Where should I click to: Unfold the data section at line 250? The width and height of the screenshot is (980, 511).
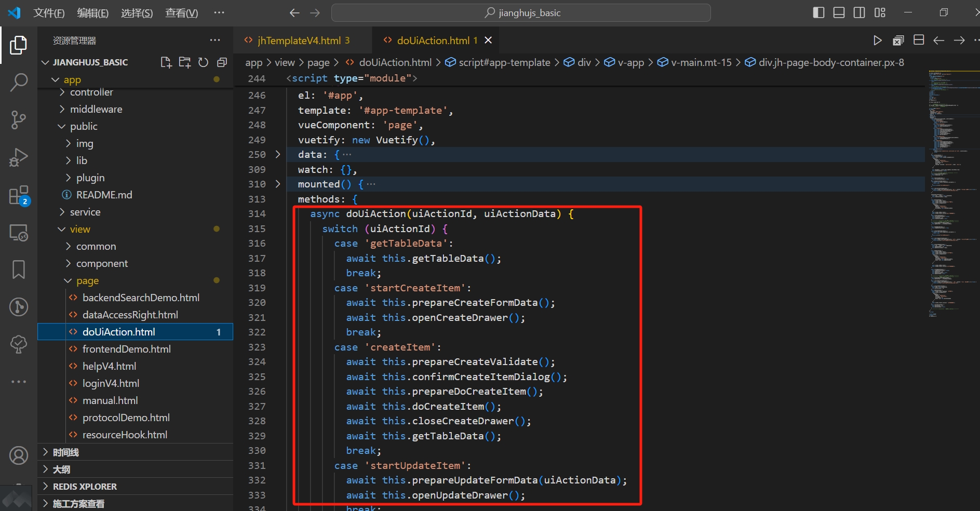pyautogui.click(x=278, y=154)
